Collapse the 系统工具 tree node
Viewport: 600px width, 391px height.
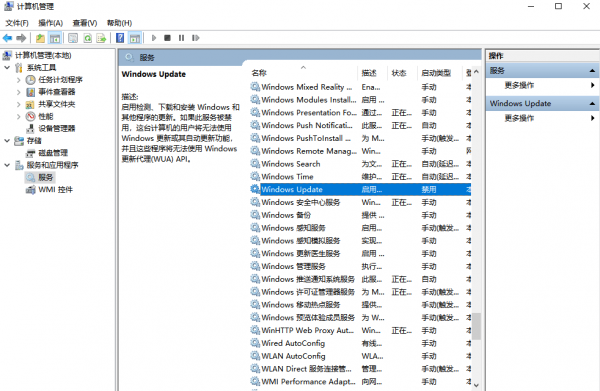coord(7,68)
